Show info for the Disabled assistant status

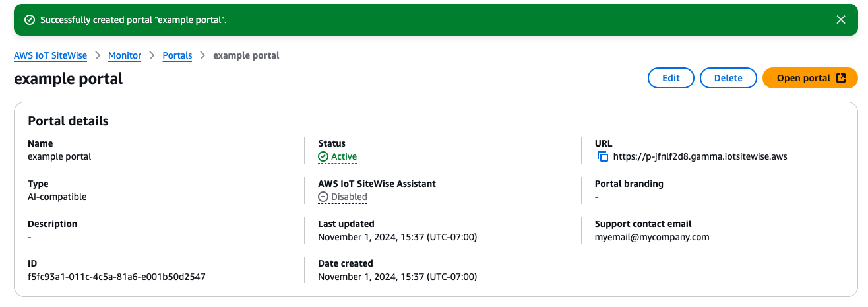349,197
